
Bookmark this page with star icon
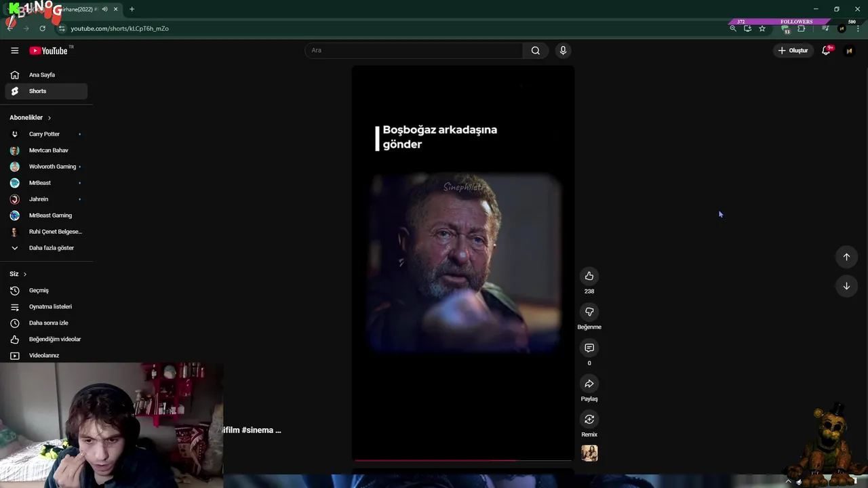click(762, 28)
